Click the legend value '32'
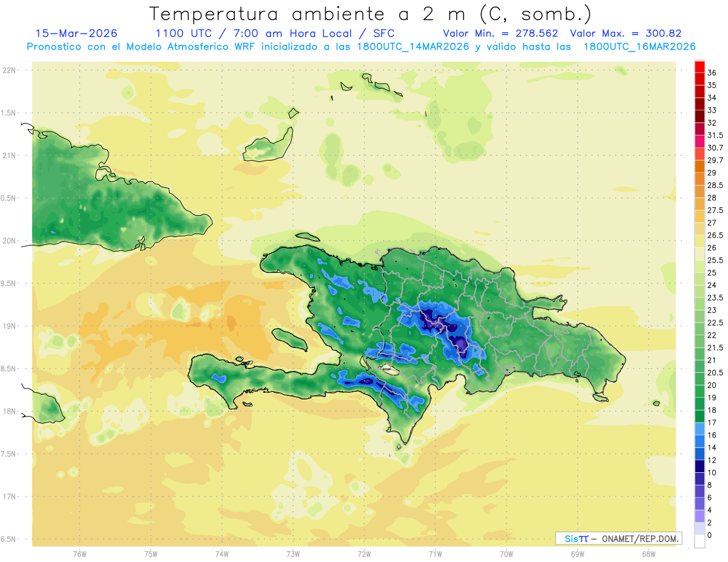 (x=712, y=122)
